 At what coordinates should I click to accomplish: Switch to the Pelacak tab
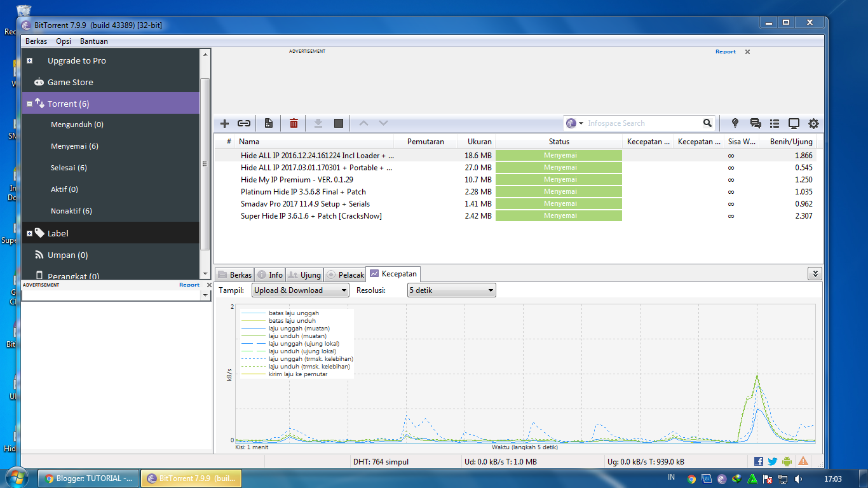tap(344, 274)
